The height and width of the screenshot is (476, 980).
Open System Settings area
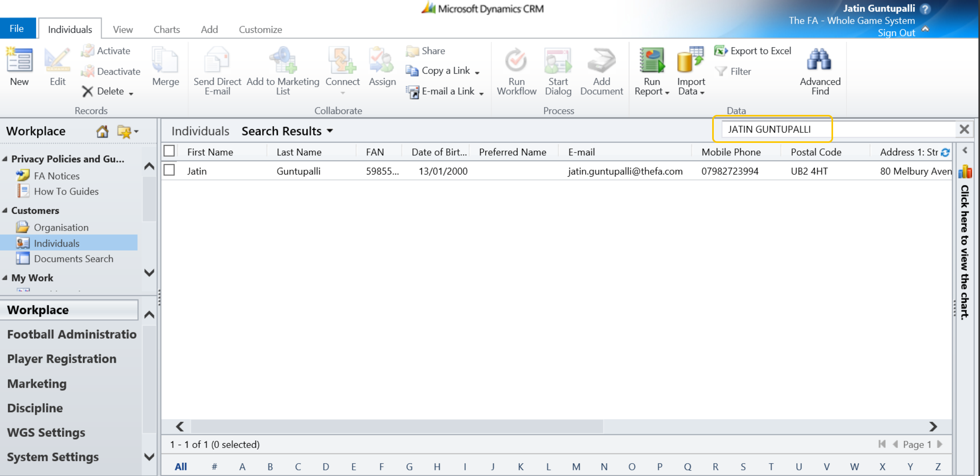(x=53, y=457)
